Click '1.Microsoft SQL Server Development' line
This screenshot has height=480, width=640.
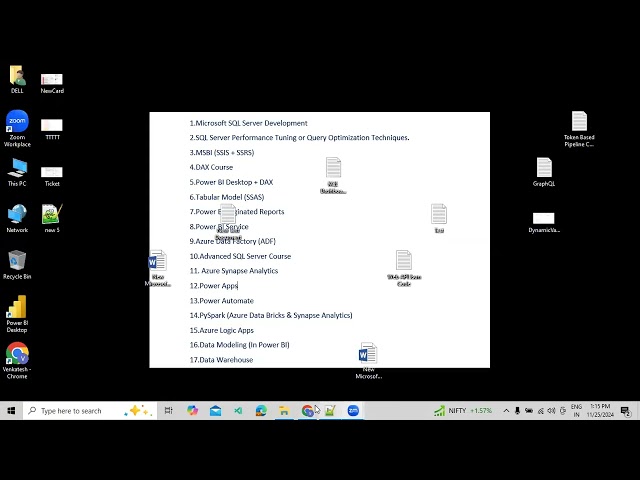[248, 123]
